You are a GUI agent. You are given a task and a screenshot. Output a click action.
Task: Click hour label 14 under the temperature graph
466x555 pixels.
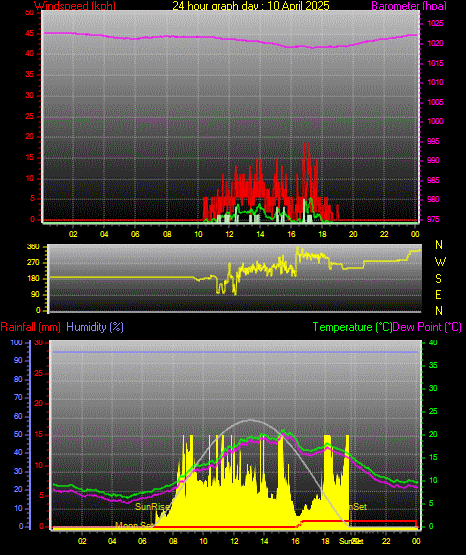pos(264,541)
